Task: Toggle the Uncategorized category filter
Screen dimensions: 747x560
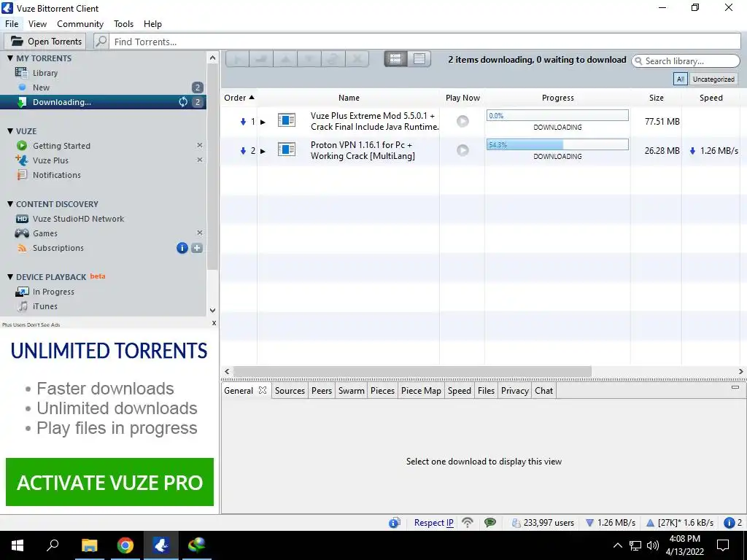Action: (x=713, y=79)
